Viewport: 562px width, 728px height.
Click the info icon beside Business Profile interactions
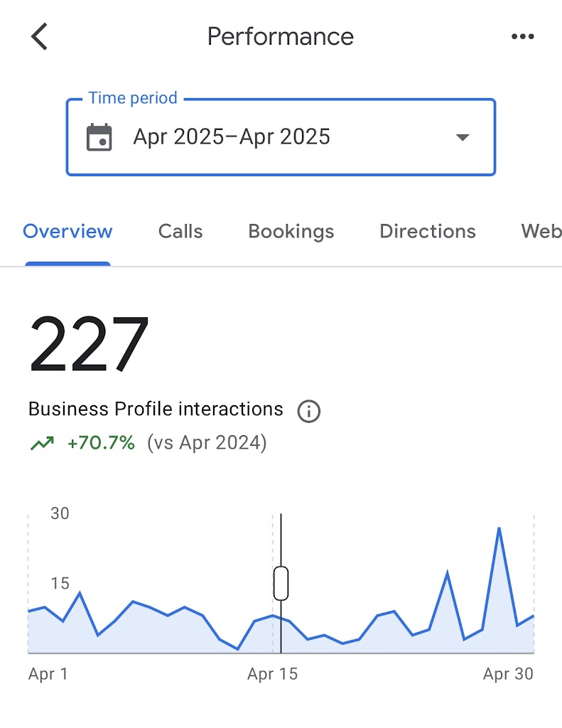(x=308, y=411)
